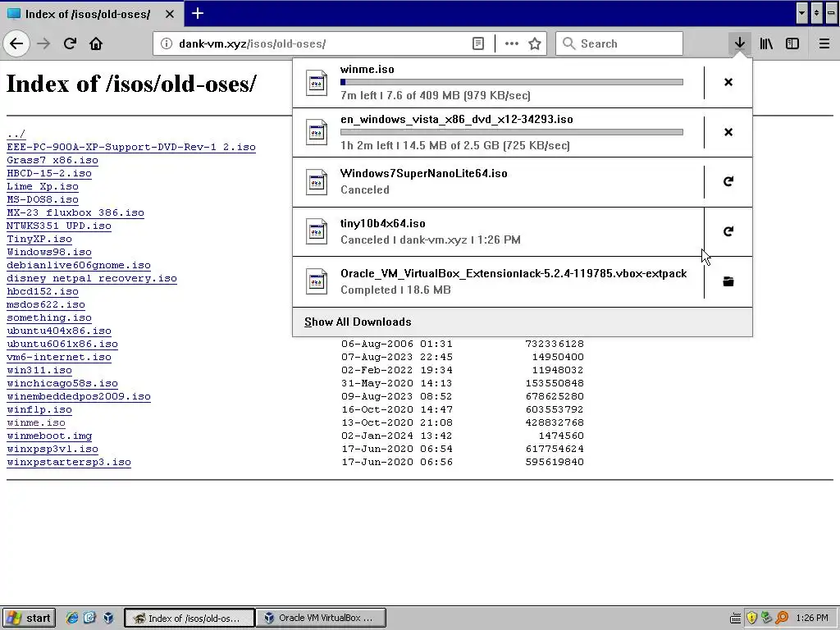Open the Firefox hamburger menu
The height and width of the screenshot is (630, 840).
(824, 43)
